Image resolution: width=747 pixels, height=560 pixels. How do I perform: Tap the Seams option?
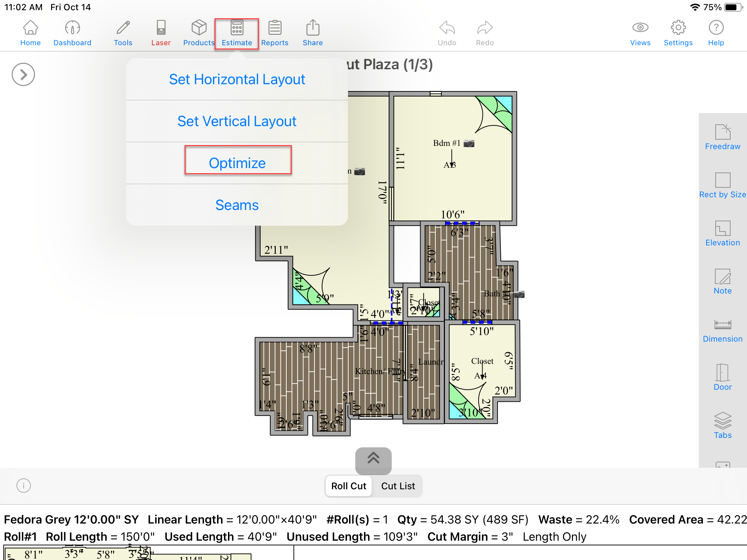(x=237, y=205)
